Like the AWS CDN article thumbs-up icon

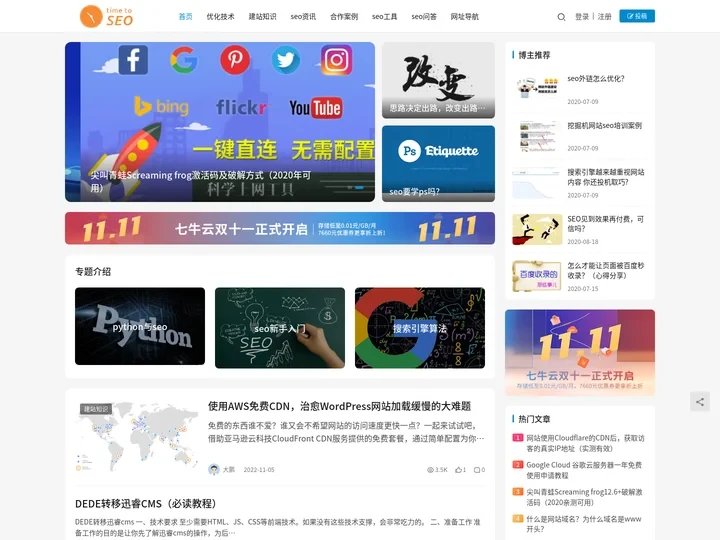[458, 470]
